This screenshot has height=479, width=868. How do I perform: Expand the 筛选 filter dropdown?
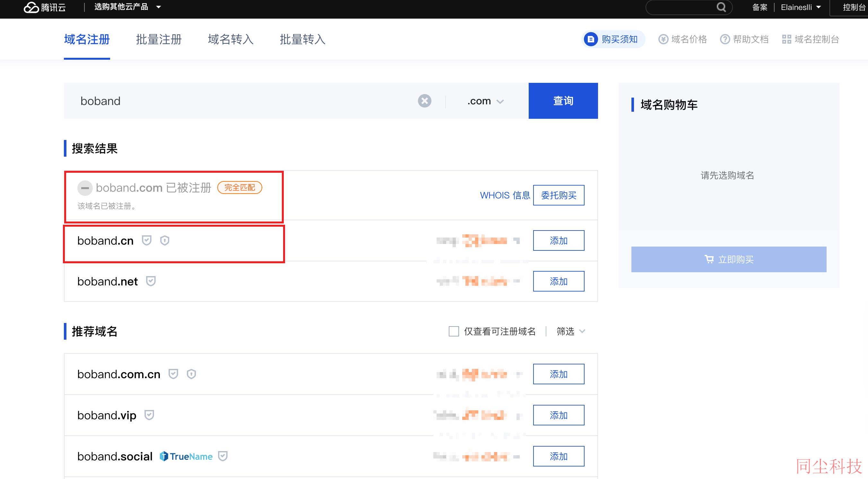571,331
